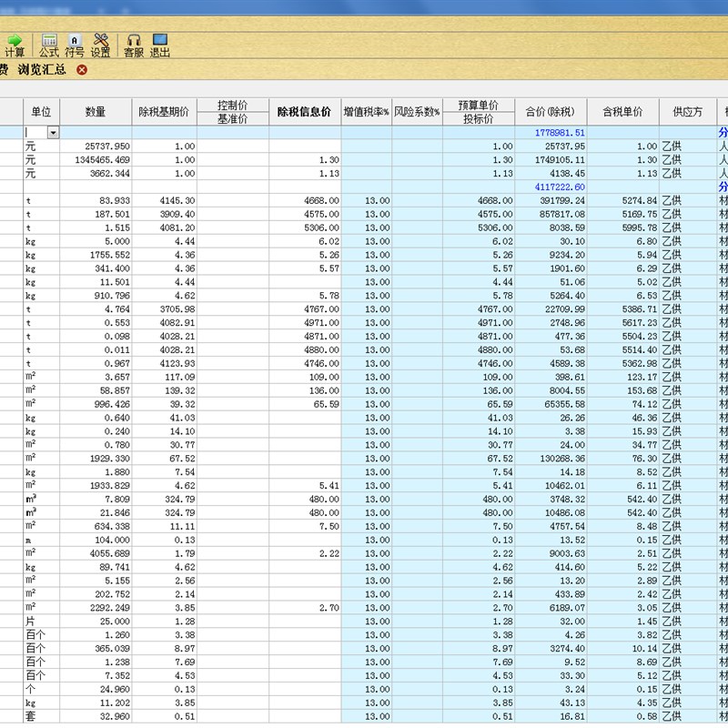Click total price cell 130268.36
The height and width of the screenshot is (728, 728).
pos(551,459)
